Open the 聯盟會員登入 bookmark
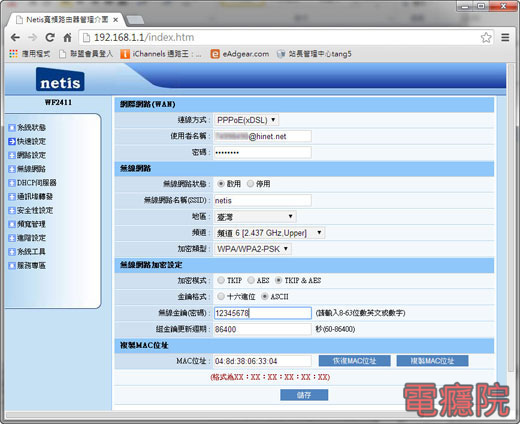Screen dimensions: 520x424 coord(86,54)
